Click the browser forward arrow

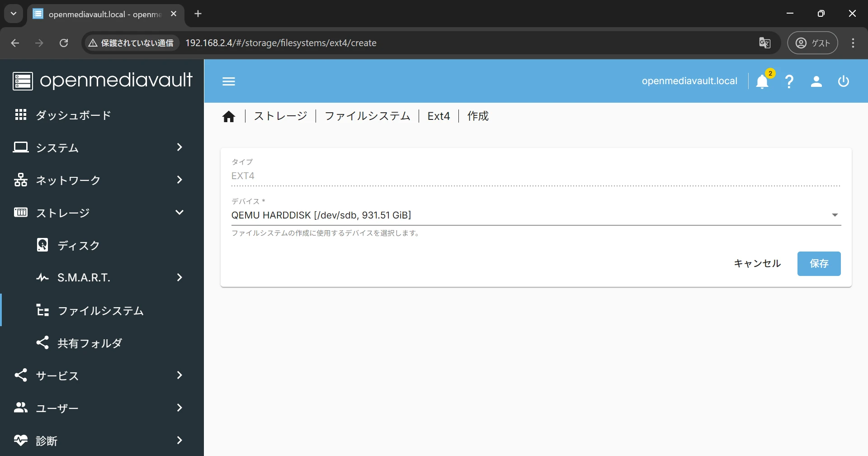(40, 43)
